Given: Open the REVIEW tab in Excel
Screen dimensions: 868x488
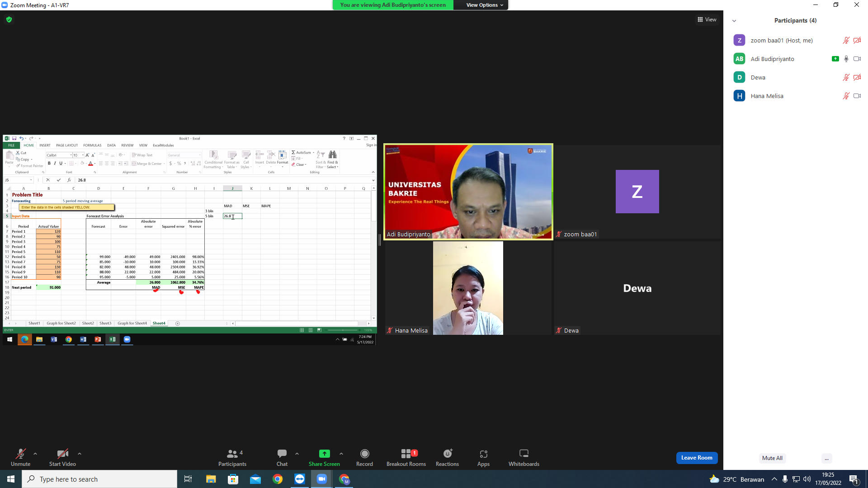Looking at the screenshot, I should pyautogui.click(x=127, y=145).
